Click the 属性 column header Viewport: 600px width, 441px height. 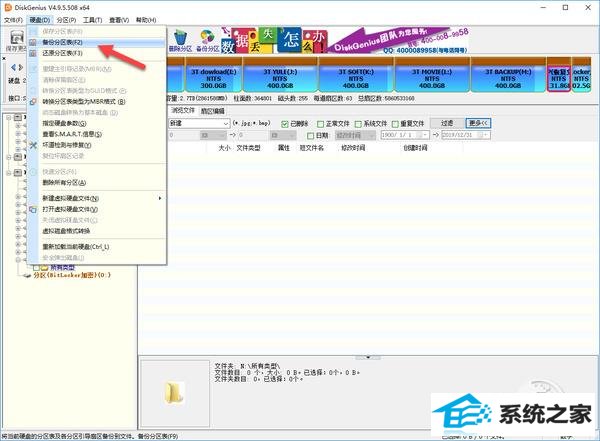click(x=284, y=148)
